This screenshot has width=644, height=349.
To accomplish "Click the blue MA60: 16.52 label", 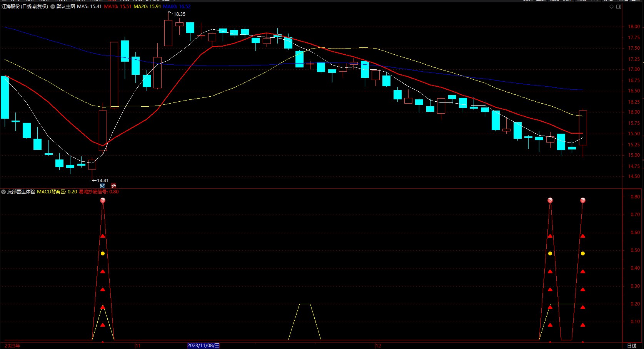I will 177,7.
